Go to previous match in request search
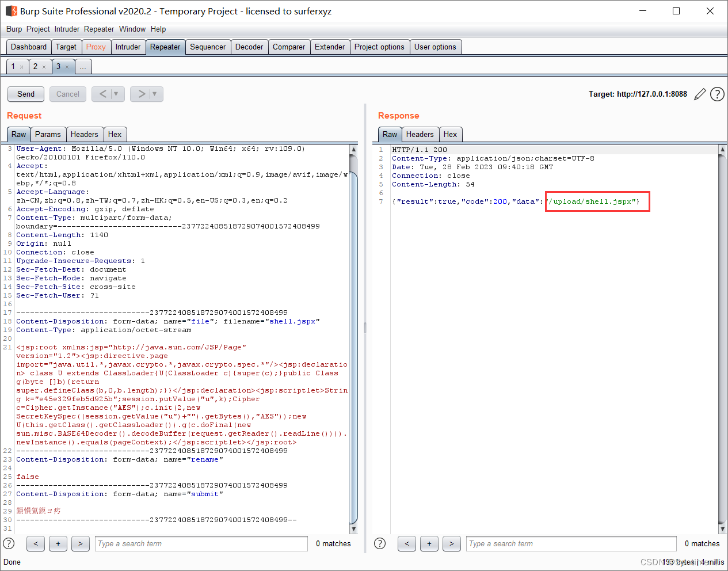This screenshot has height=571, width=728. point(36,543)
